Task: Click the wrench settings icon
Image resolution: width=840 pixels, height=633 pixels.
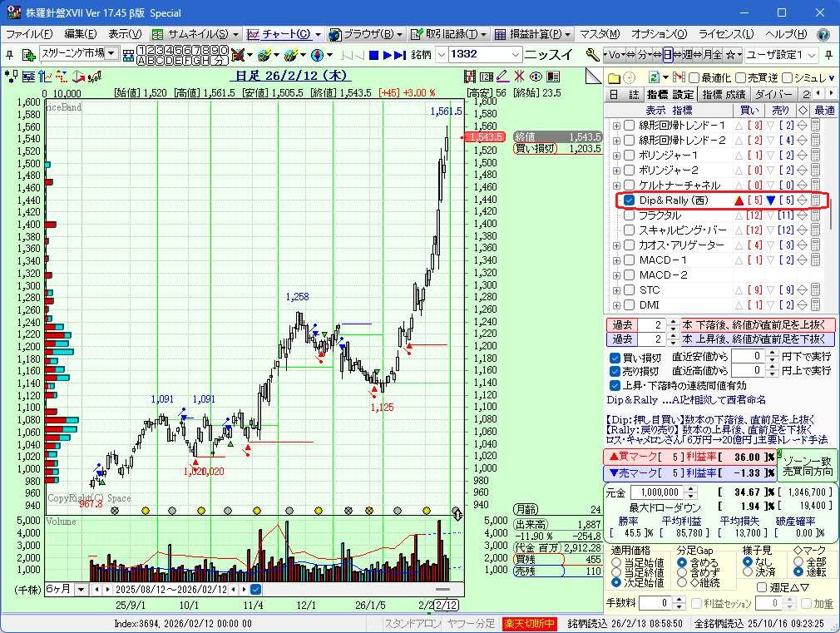Action: pos(592,54)
